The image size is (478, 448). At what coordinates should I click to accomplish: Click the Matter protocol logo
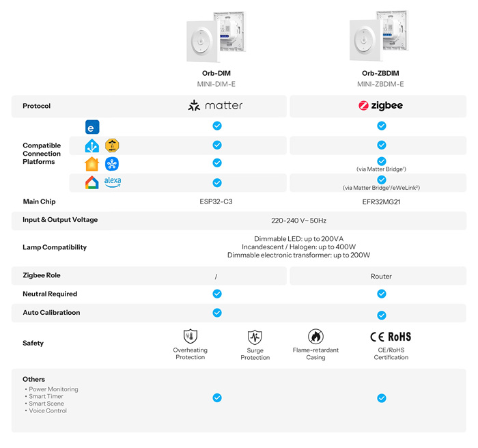coord(216,106)
